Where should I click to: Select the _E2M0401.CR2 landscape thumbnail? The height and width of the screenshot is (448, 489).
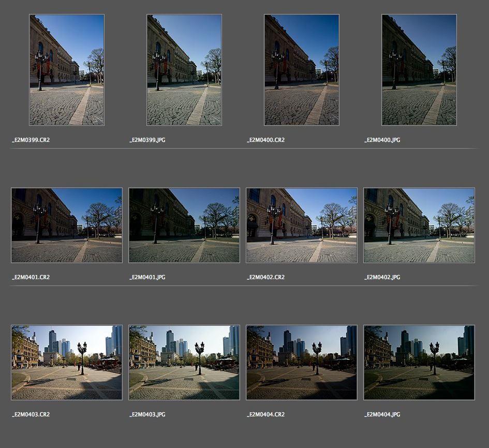67,225
